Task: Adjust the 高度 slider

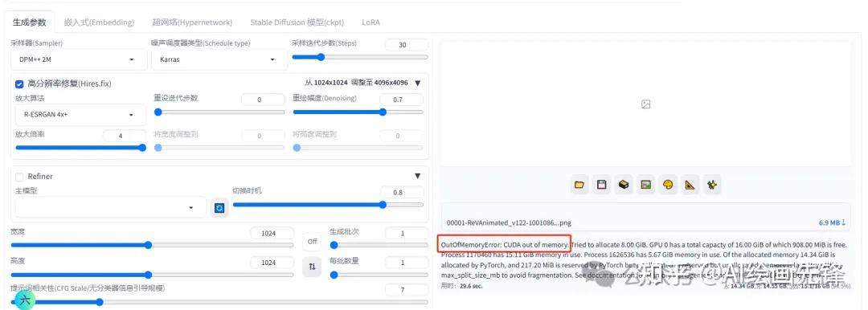Action: click(152, 275)
